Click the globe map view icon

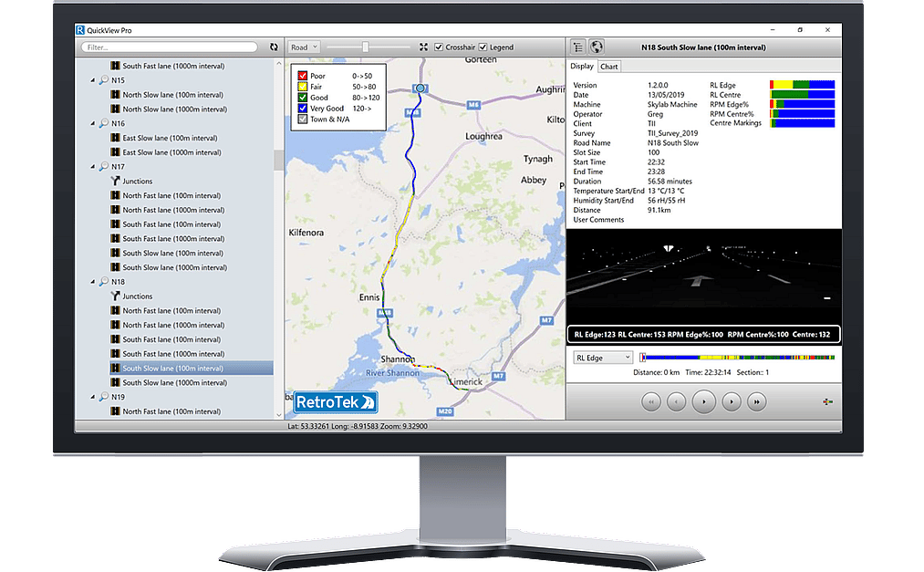pos(597,47)
